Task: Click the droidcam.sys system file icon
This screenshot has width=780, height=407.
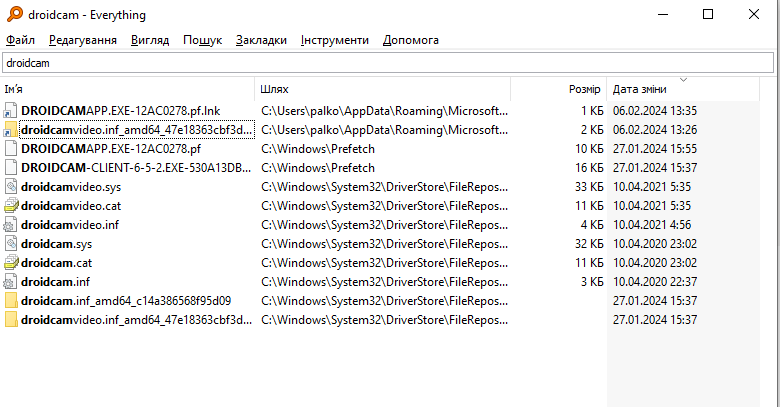Action: 10,244
